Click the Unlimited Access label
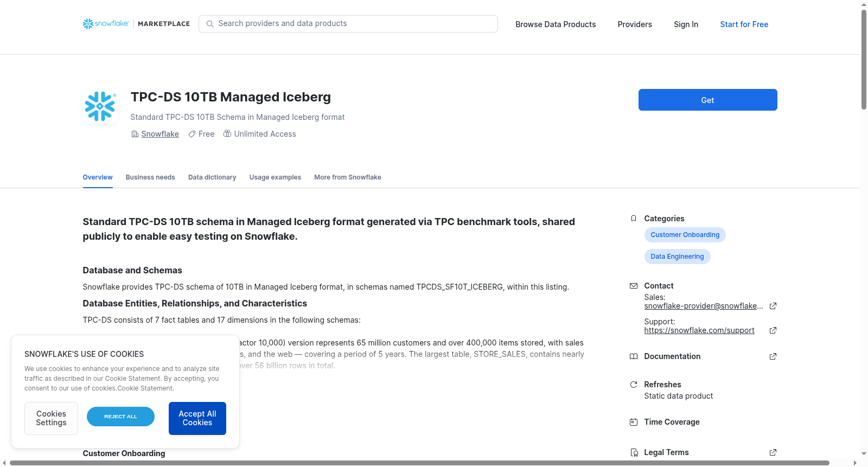This screenshot has height=467, width=868. (x=265, y=134)
